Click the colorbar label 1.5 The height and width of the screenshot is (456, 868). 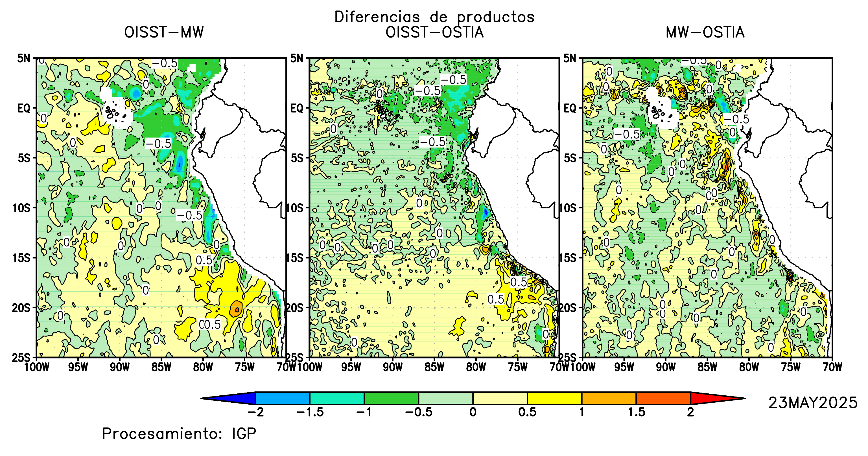coord(637,412)
